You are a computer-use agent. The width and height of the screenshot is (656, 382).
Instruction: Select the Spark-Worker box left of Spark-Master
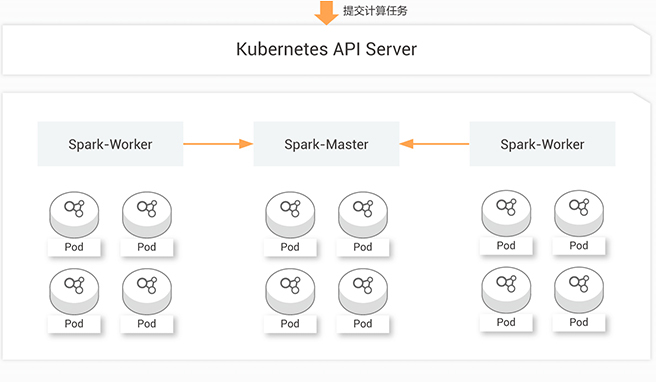[x=110, y=144]
